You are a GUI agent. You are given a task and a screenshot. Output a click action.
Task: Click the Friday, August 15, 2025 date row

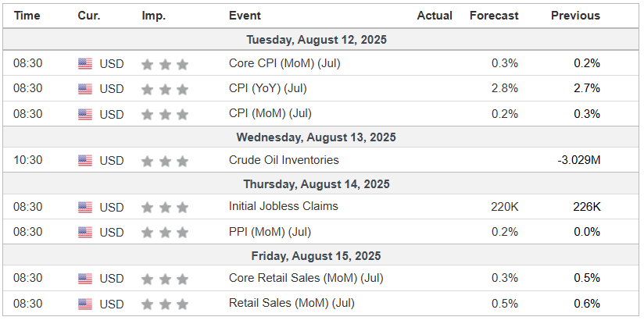tap(317, 255)
